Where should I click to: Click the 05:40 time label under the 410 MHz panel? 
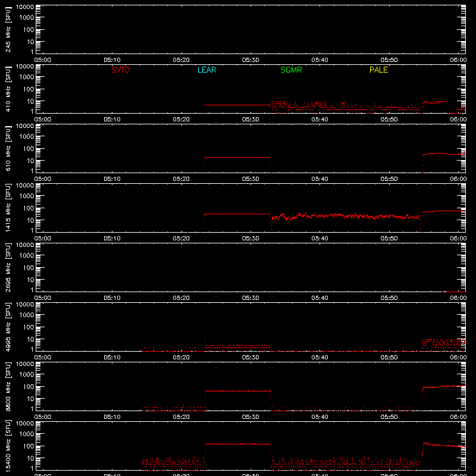click(320, 120)
